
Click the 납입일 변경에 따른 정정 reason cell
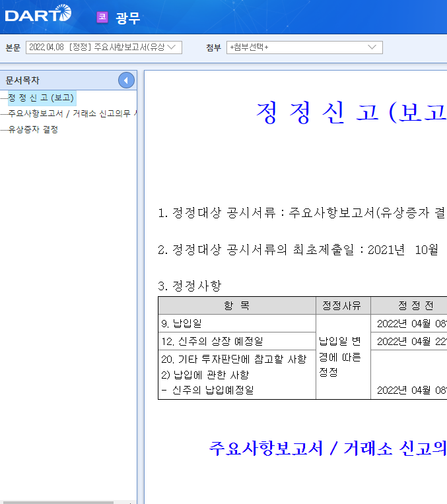point(343,357)
